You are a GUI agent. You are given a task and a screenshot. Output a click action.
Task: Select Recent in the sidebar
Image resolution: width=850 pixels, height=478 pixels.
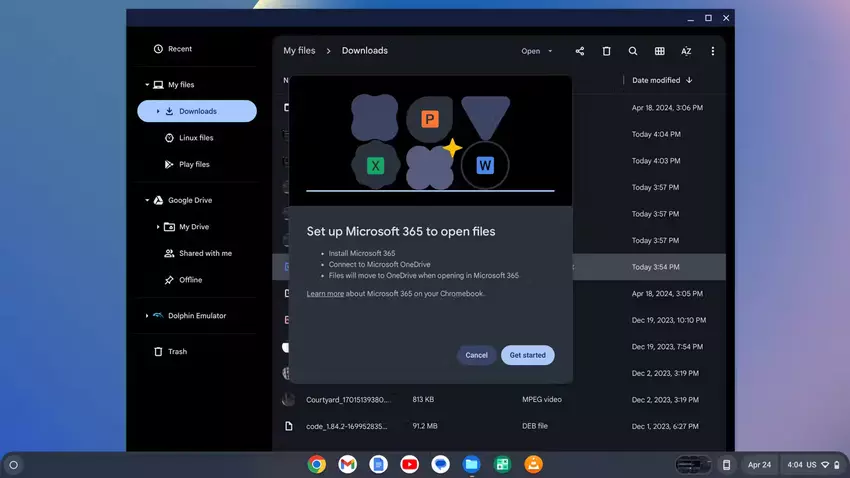pyautogui.click(x=180, y=49)
